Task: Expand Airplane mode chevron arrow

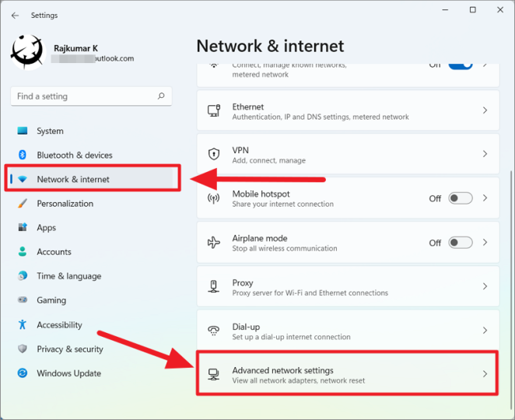Action: [x=485, y=243]
